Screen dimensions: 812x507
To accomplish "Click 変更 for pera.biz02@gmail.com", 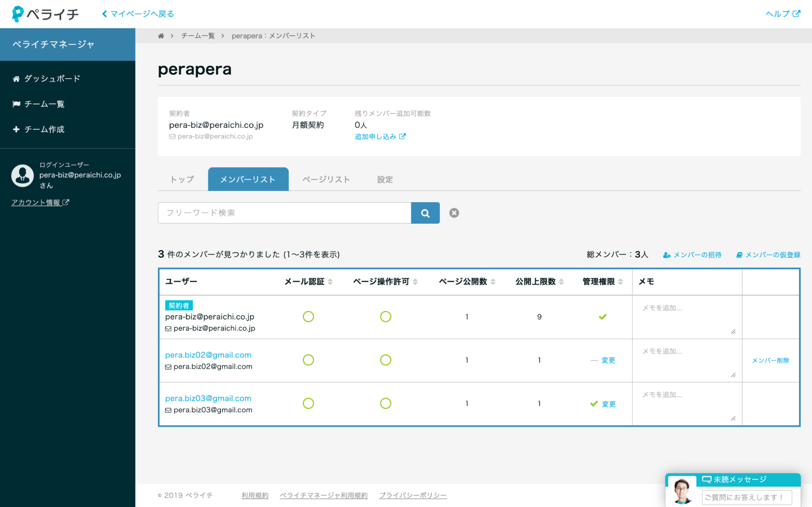I will 608,360.
